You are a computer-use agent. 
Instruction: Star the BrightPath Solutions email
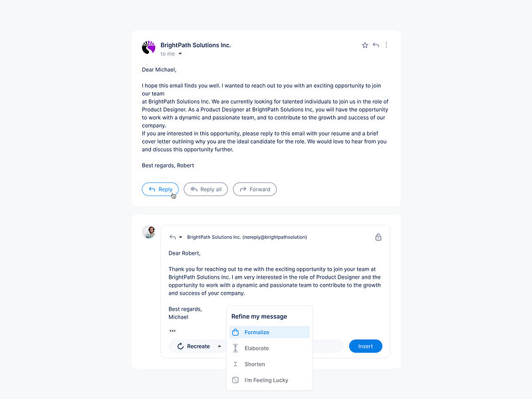(x=364, y=45)
